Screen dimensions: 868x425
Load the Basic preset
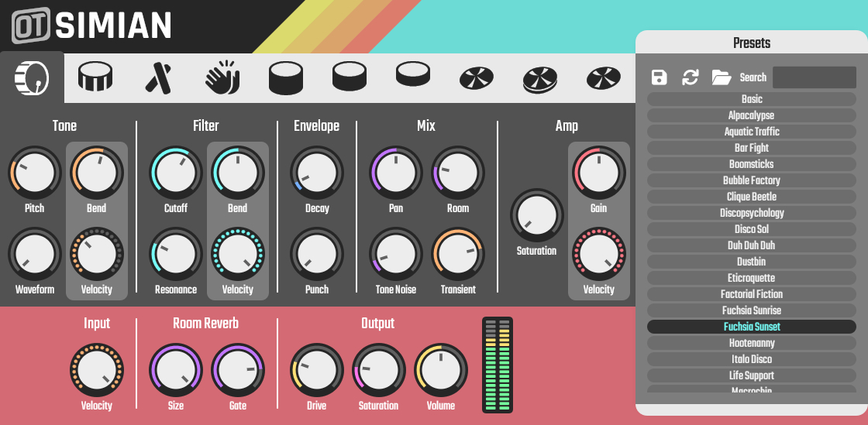click(752, 99)
